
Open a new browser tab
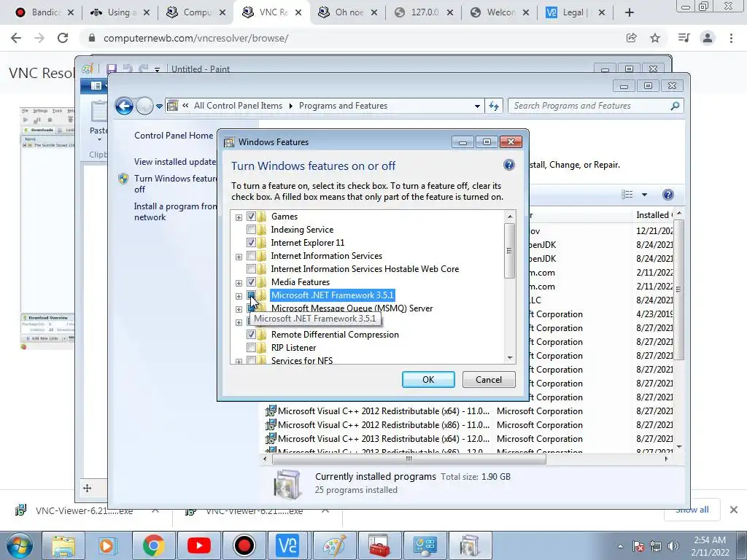[x=630, y=12]
